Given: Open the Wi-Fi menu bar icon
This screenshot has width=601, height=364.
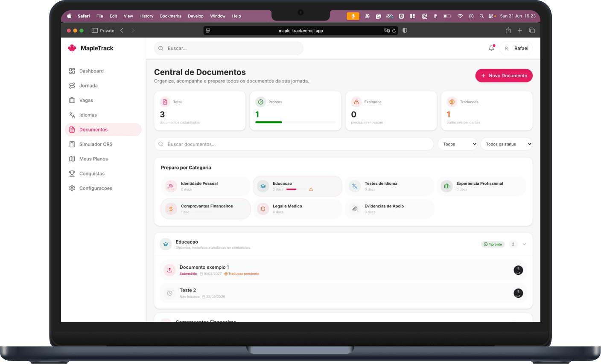Looking at the screenshot, I should [460, 16].
